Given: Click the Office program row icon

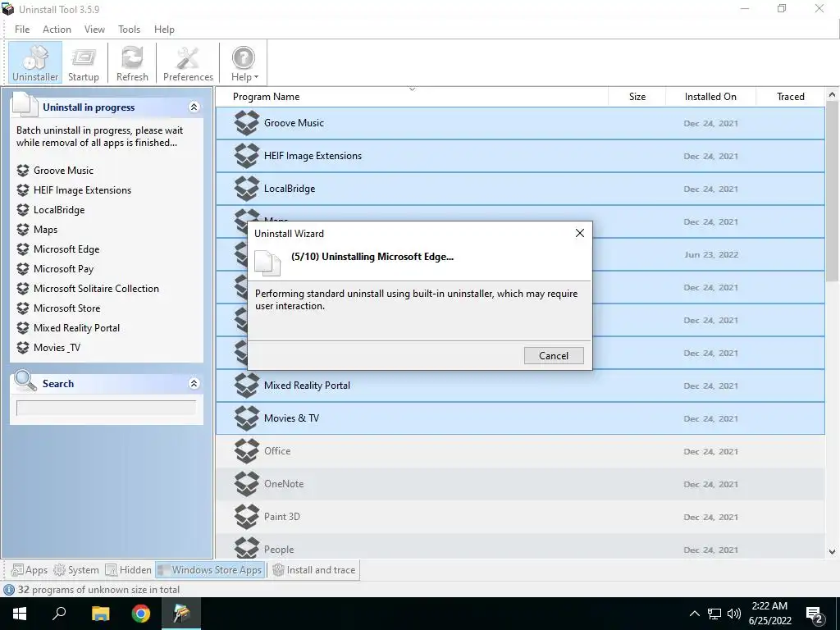Looking at the screenshot, I should point(246,451).
